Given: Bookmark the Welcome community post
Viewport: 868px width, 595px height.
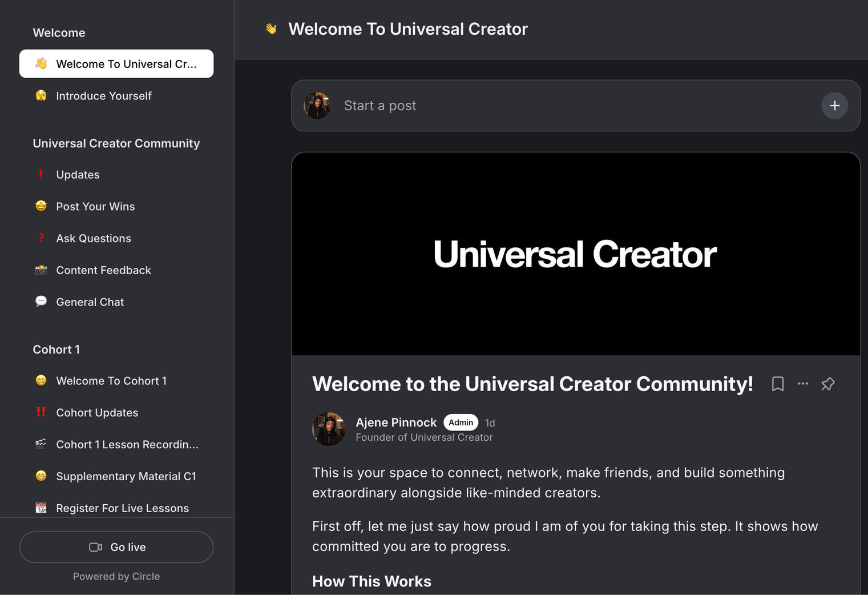Looking at the screenshot, I should click(x=777, y=384).
